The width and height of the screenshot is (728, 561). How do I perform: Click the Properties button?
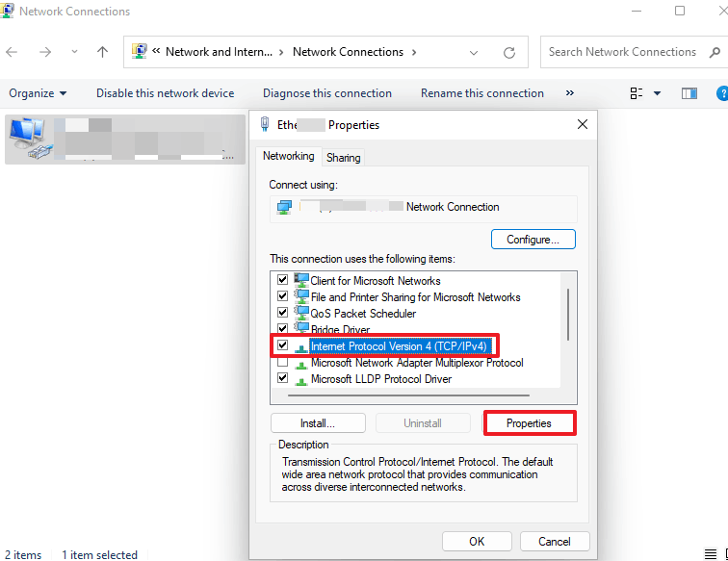click(x=529, y=423)
